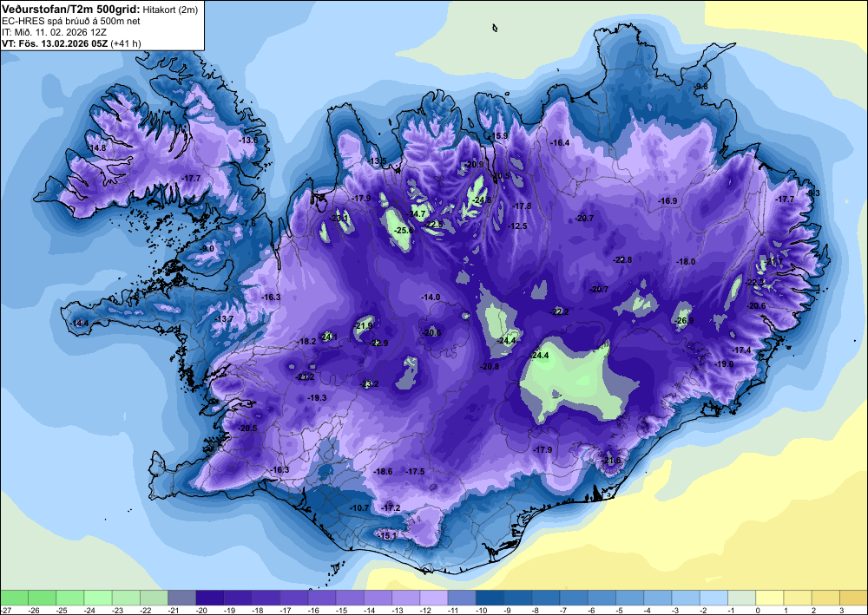Click the -23.2 temperature label
Viewport: 868px width, 615px height.
pos(369,383)
